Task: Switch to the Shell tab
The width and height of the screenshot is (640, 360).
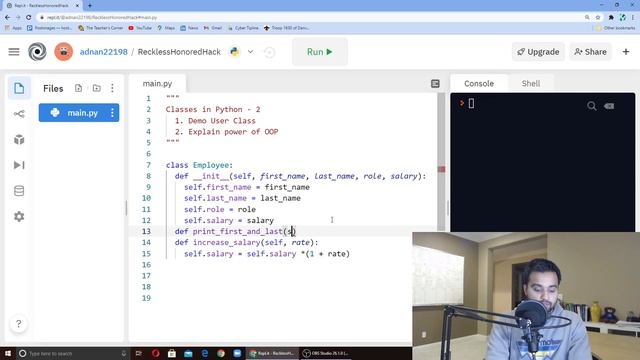Action: (531, 83)
